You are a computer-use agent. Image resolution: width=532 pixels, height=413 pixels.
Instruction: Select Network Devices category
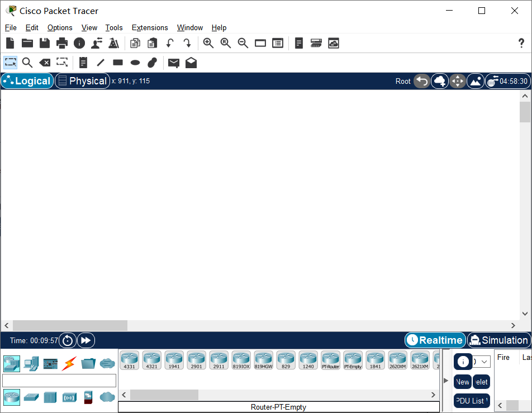point(12,364)
